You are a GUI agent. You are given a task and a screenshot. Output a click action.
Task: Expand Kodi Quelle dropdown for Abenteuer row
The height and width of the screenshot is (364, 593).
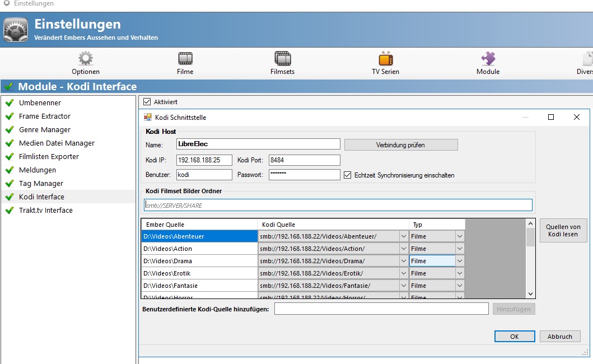404,236
